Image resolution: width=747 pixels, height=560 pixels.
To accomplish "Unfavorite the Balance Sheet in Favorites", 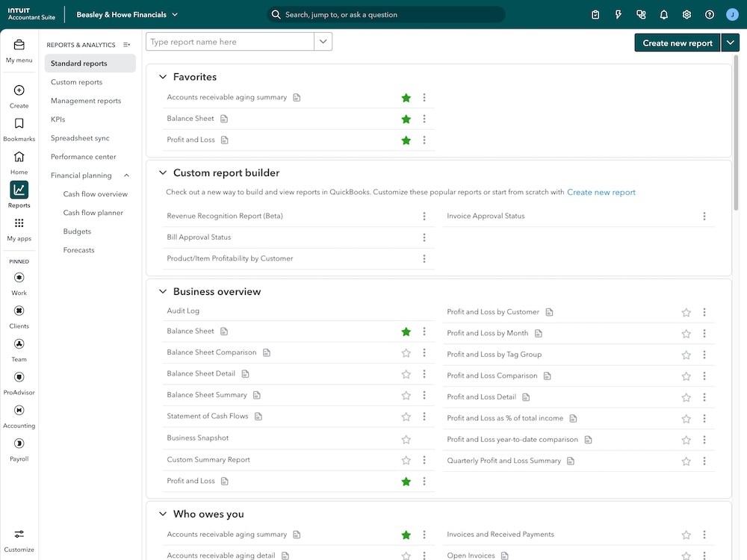I will coord(405,118).
